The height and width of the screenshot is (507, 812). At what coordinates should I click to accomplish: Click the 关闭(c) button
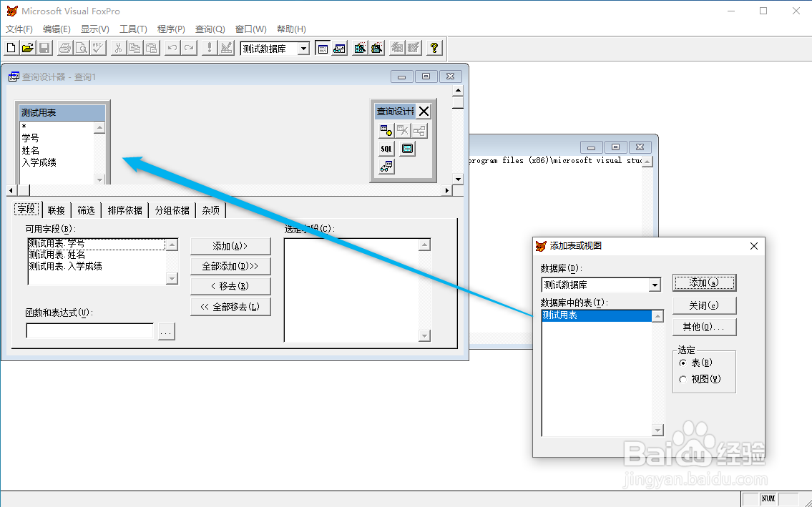point(704,305)
